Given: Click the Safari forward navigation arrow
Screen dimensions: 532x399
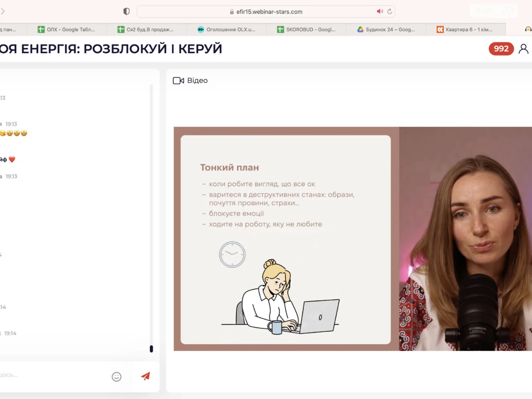Looking at the screenshot, I should pyautogui.click(x=3, y=11).
